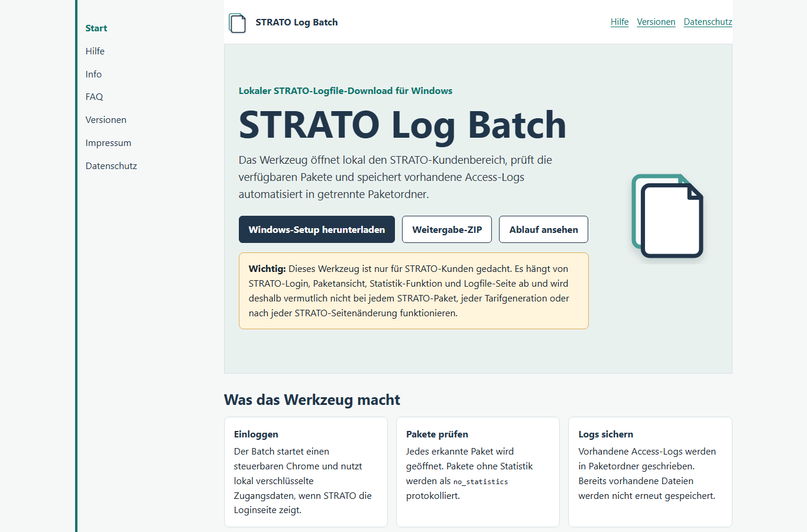The width and height of the screenshot is (807, 532).
Task: Open FAQ in the sidebar
Action: [94, 97]
